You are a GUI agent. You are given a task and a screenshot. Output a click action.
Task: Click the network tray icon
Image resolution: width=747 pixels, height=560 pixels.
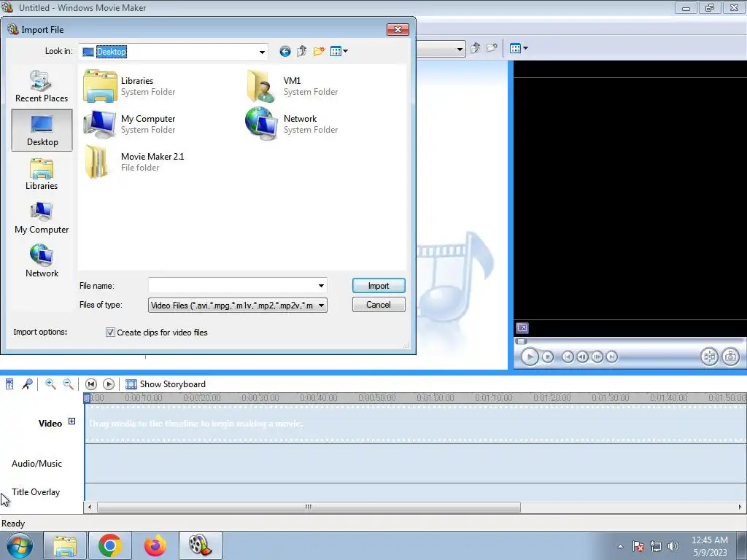[x=656, y=546]
